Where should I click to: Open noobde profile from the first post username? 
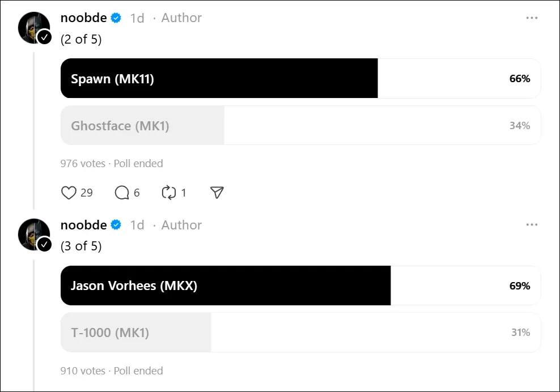tap(83, 18)
